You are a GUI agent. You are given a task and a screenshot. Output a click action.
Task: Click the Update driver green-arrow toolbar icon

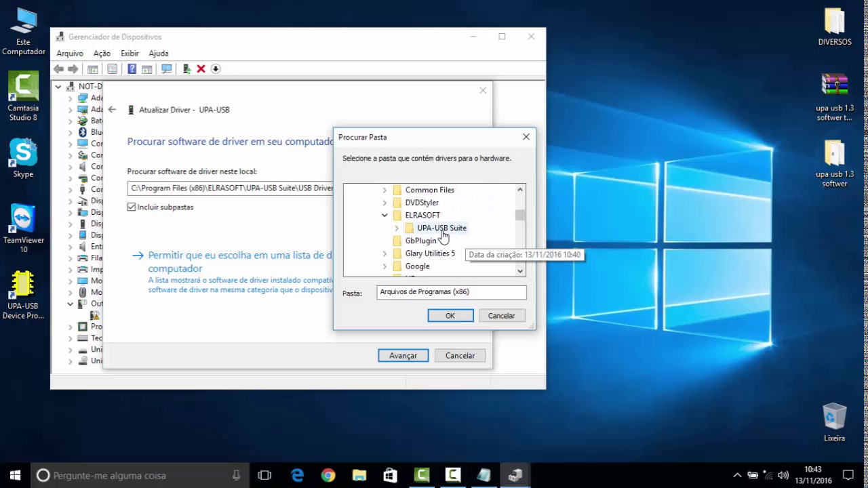click(x=186, y=69)
